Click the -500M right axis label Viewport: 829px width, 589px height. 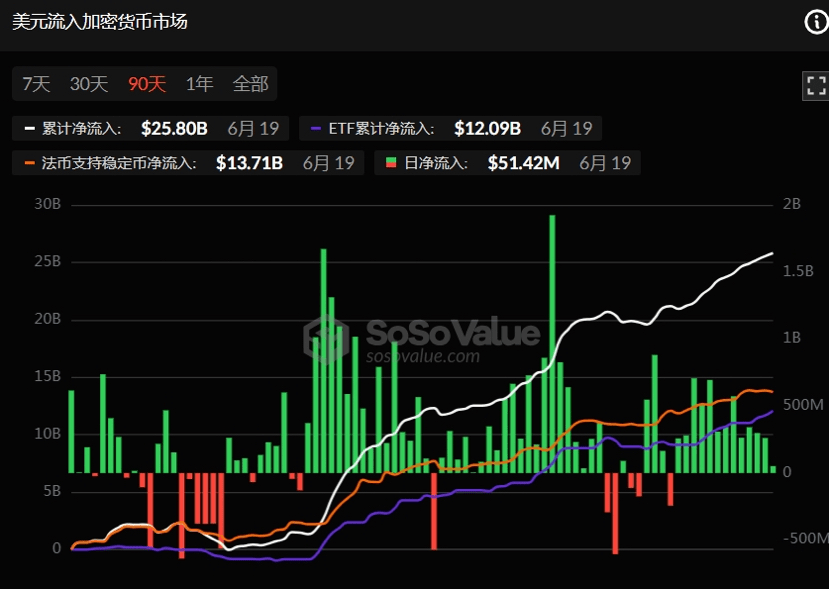tap(806, 538)
